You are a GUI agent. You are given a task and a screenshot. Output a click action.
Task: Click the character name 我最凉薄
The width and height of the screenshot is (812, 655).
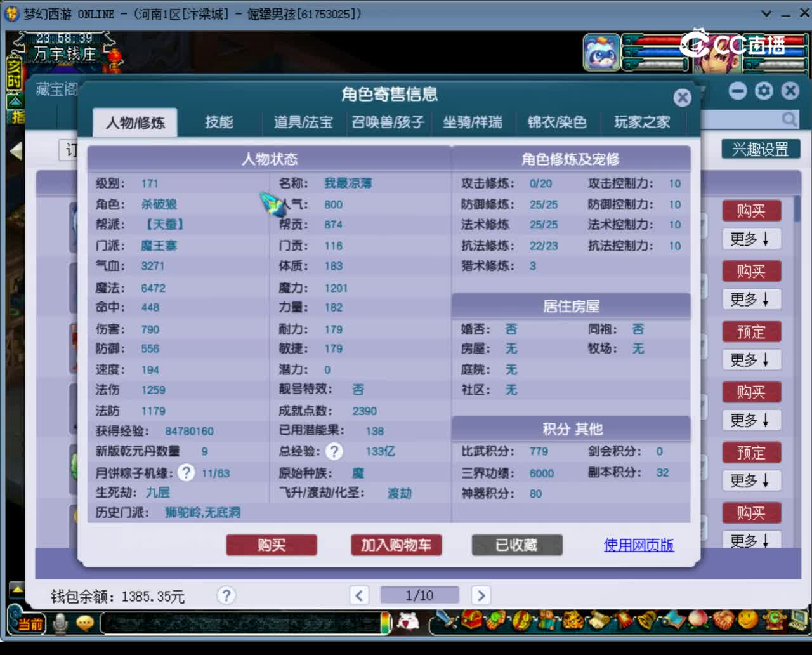[x=348, y=183]
